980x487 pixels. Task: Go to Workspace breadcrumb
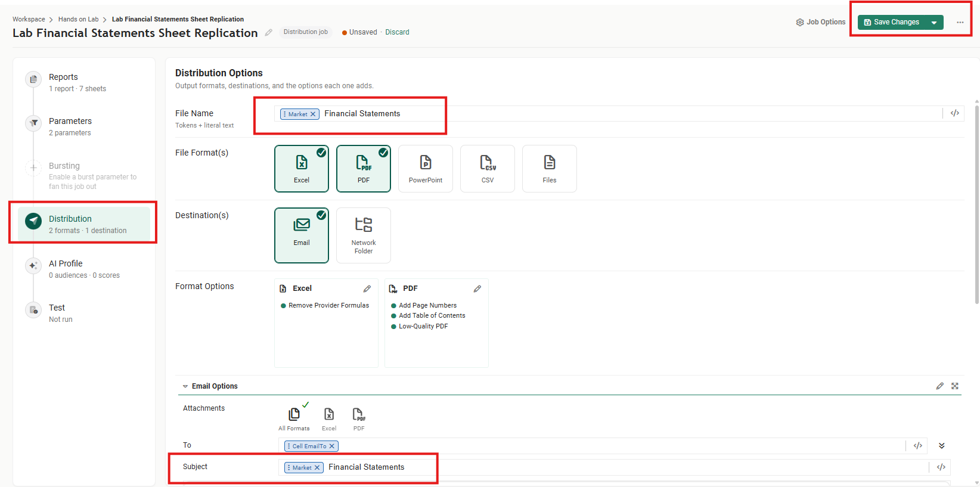(x=29, y=19)
